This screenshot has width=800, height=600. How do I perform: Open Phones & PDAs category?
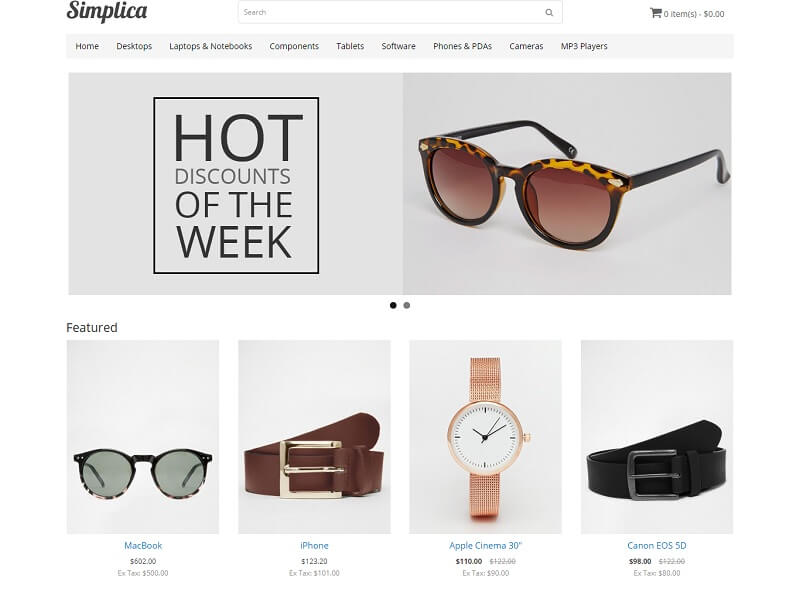[462, 46]
